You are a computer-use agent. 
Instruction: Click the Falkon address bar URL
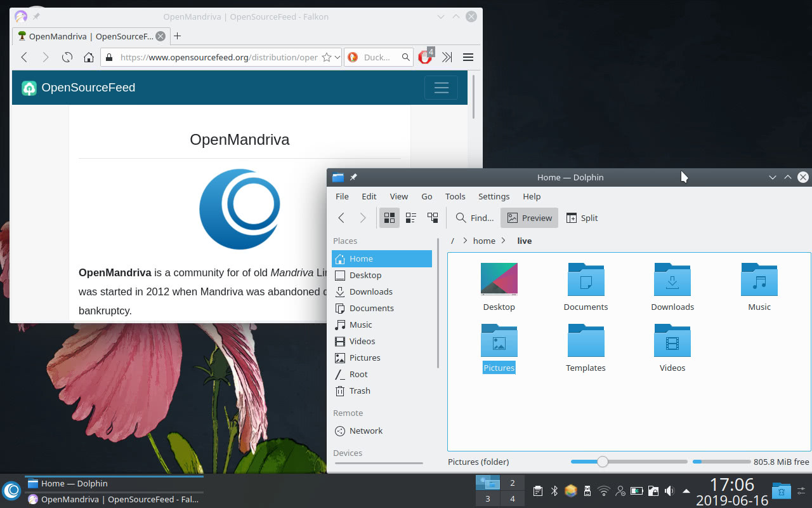click(x=219, y=57)
